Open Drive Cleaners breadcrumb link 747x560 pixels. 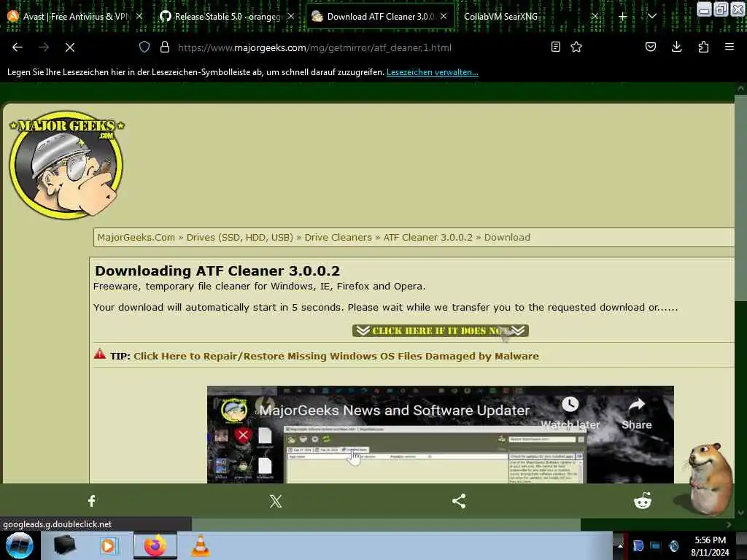(x=338, y=237)
